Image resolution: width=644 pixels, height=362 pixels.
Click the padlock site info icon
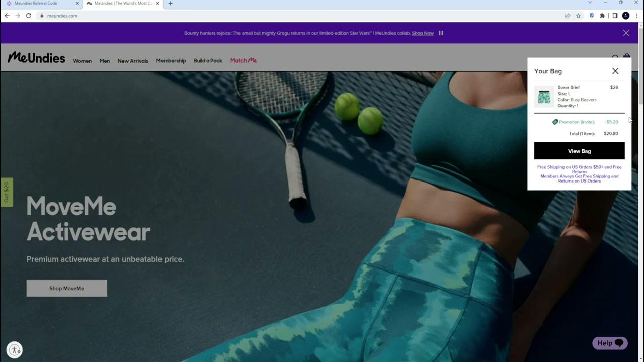[42, 16]
